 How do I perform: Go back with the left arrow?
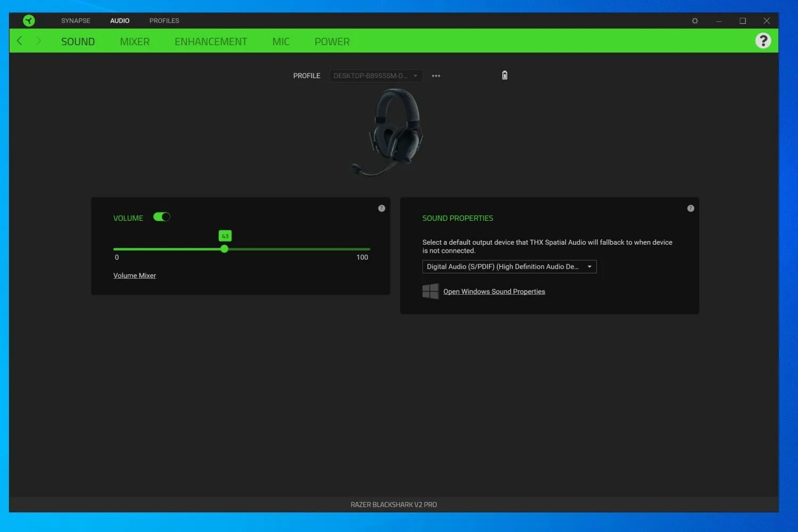pos(20,41)
